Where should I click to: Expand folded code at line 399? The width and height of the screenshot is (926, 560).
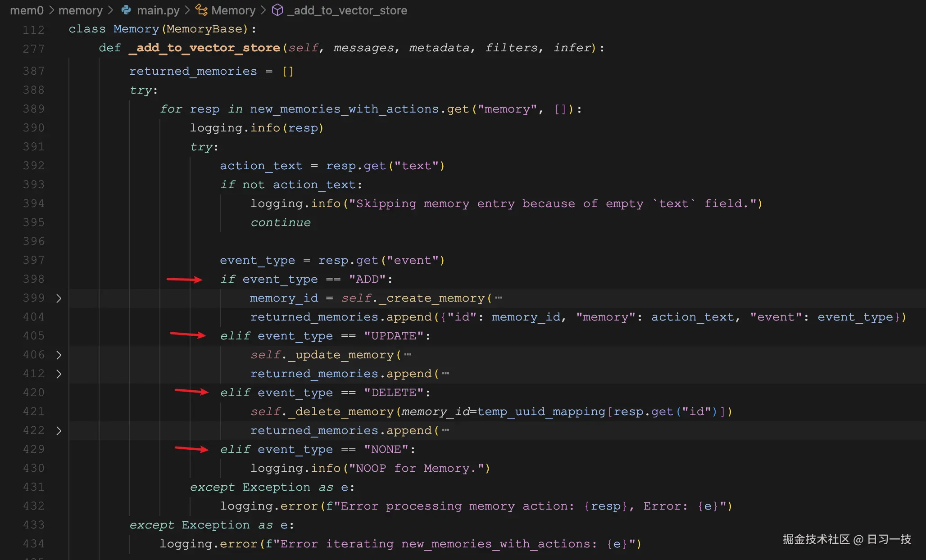pyautogui.click(x=59, y=298)
